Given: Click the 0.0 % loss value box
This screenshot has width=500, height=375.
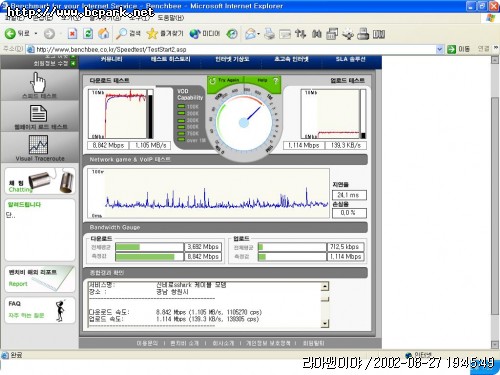Looking at the screenshot, I should (x=349, y=213).
